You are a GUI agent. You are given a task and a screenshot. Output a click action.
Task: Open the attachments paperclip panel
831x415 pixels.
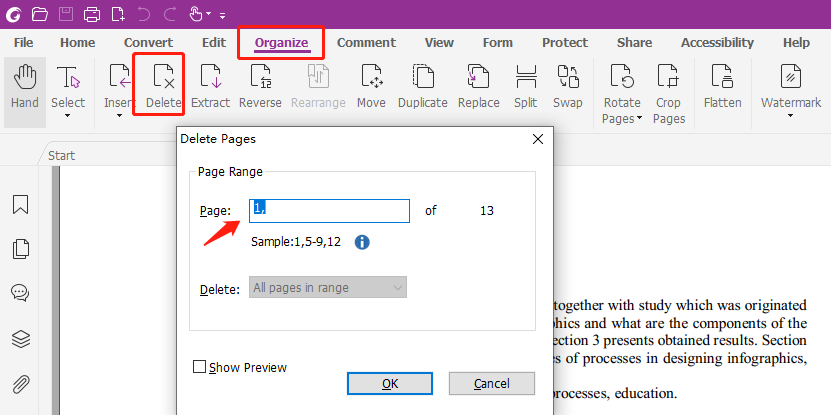tap(20, 384)
